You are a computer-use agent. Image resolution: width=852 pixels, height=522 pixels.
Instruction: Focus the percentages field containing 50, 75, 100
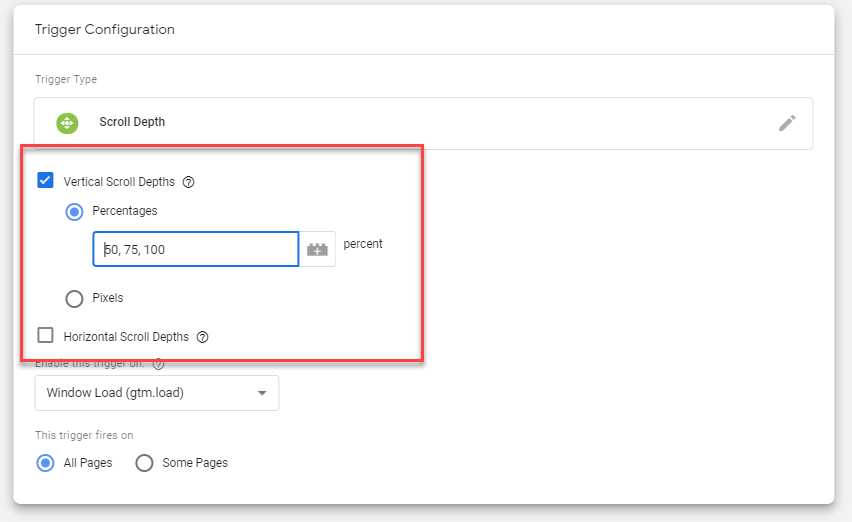(196, 250)
